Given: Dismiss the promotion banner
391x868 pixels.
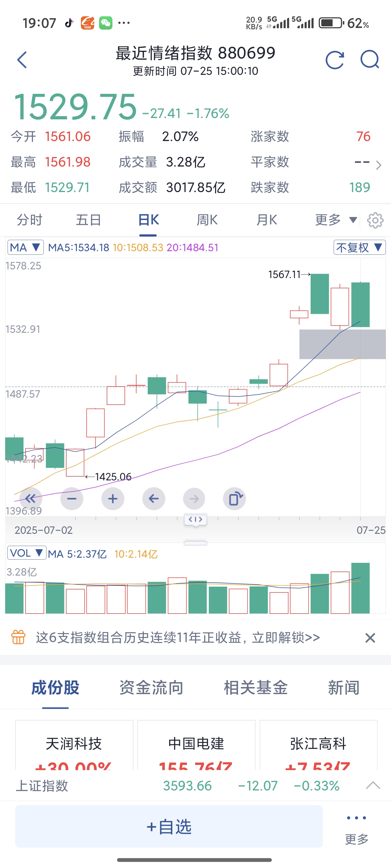Looking at the screenshot, I should [x=370, y=637].
